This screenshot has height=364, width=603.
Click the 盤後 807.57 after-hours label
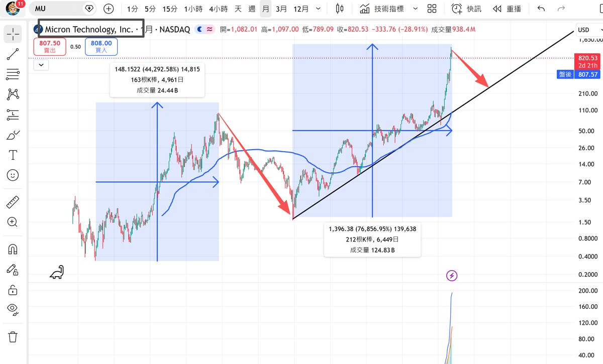coord(578,74)
